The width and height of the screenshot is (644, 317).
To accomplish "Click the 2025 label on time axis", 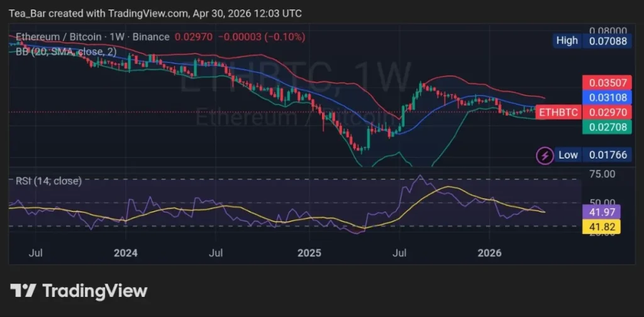I will pos(309,253).
